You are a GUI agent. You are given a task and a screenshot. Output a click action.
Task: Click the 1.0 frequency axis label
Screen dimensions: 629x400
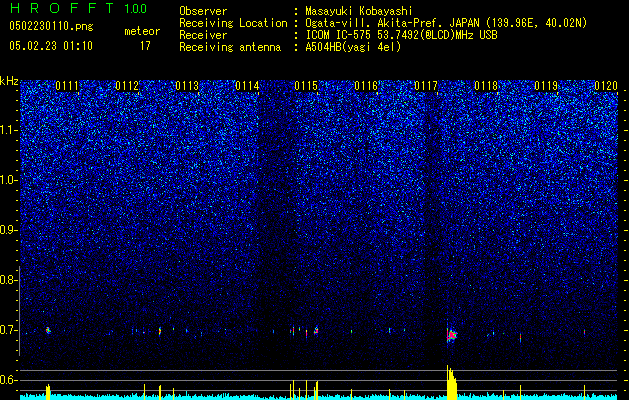point(9,180)
